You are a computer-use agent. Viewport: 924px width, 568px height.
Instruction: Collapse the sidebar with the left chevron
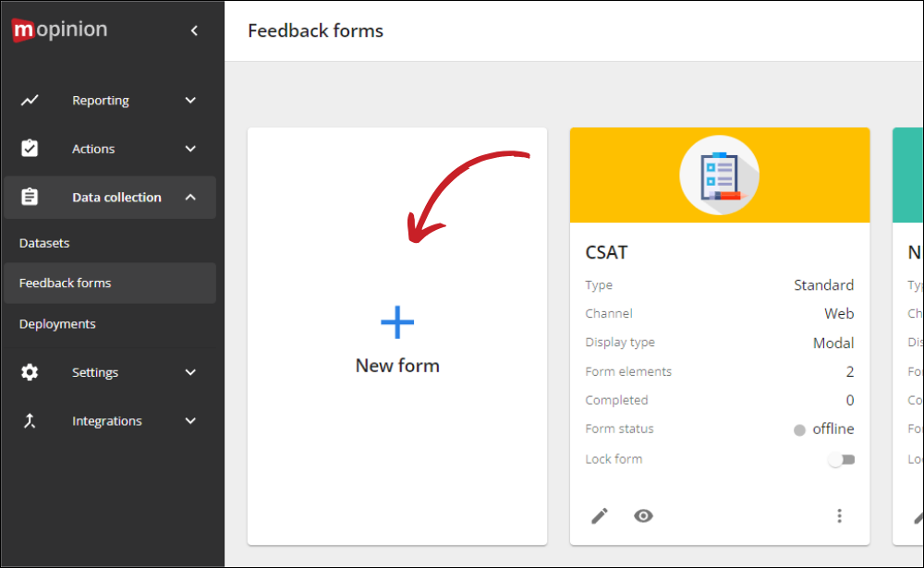(194, 30)
